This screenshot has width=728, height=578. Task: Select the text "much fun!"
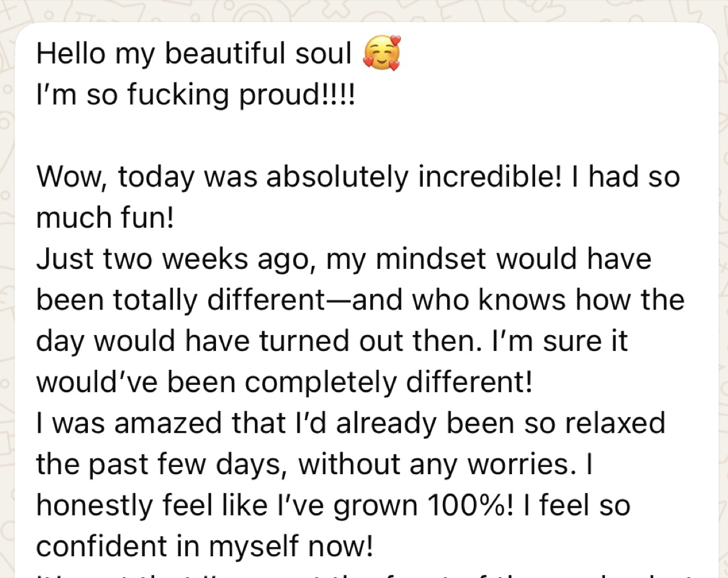(x=105, y=217)
